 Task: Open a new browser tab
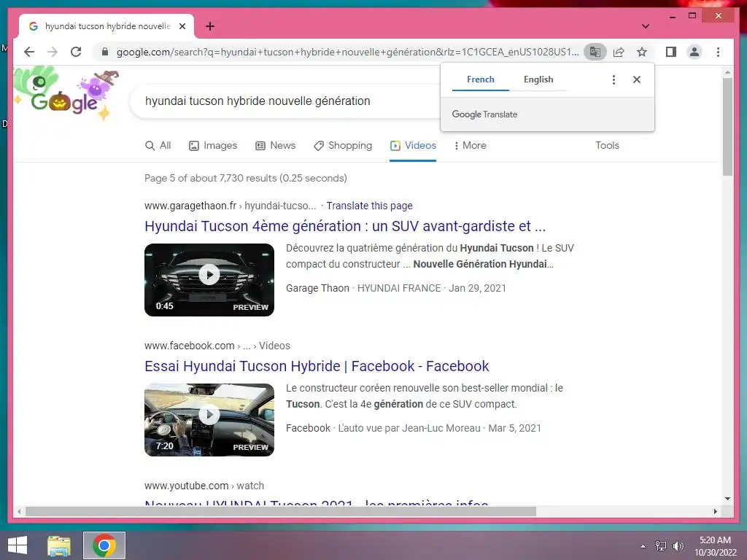(210, 26)
